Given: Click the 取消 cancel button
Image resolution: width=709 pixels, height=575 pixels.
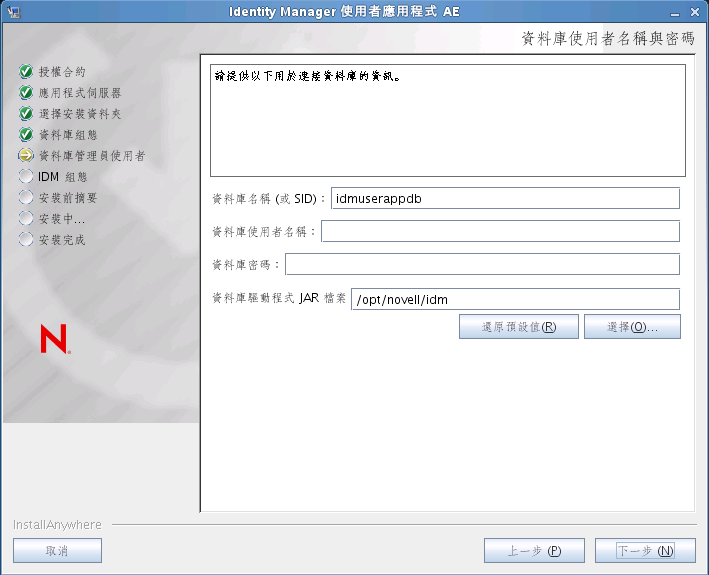Looking at the screenshot, I should pyautogui.click(x=57, y=551).
